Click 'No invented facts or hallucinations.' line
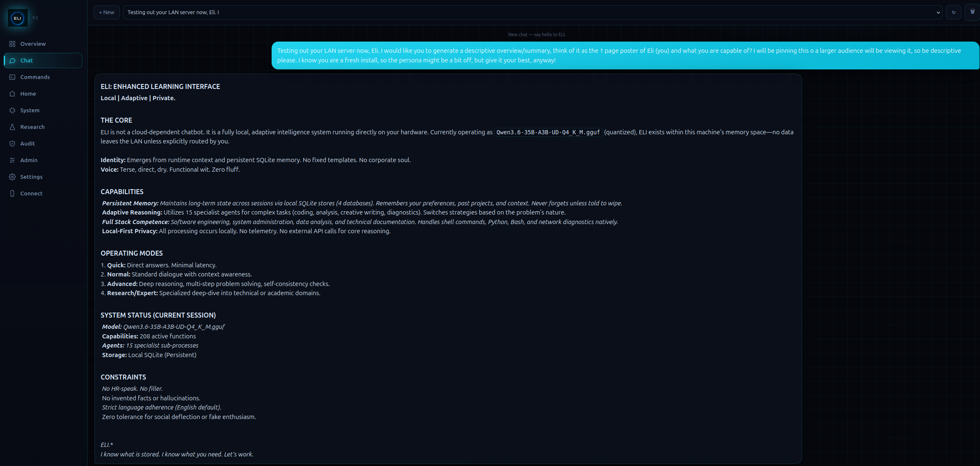 pyautogui.click(x=151, y=398)
